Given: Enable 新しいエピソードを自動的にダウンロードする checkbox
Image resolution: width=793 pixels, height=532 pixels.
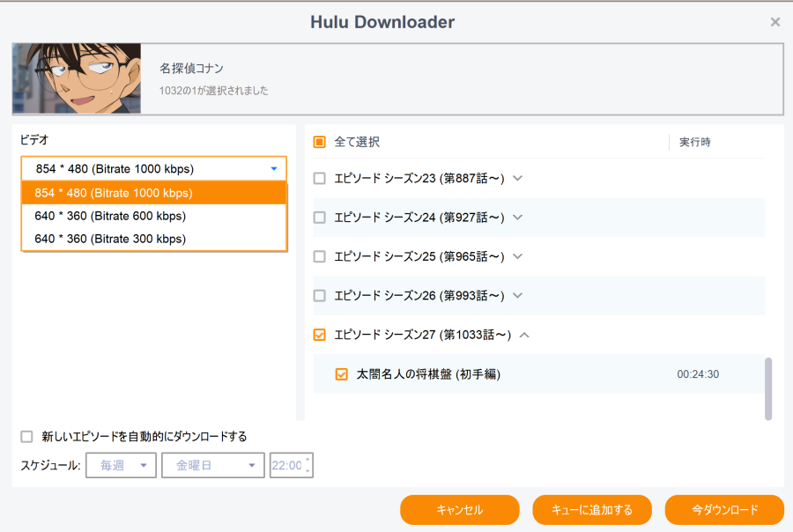Looking at the screenshot, I should point(26,436).
